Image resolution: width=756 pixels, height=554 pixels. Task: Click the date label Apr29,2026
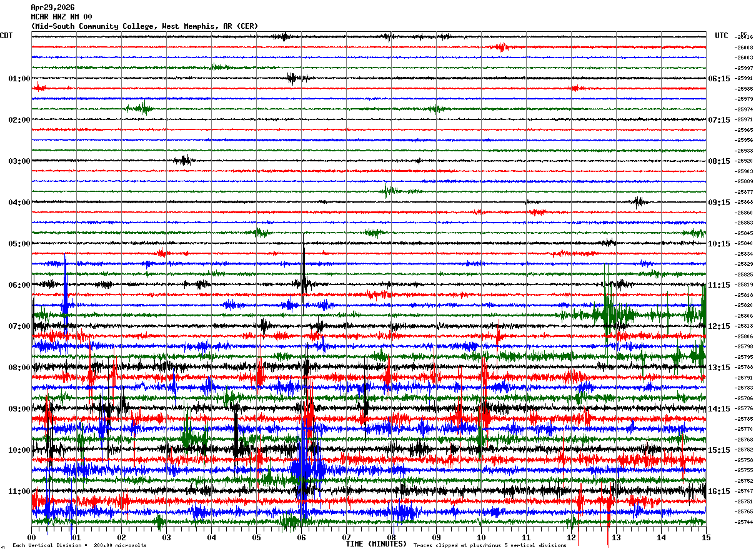tap(52, 8)
